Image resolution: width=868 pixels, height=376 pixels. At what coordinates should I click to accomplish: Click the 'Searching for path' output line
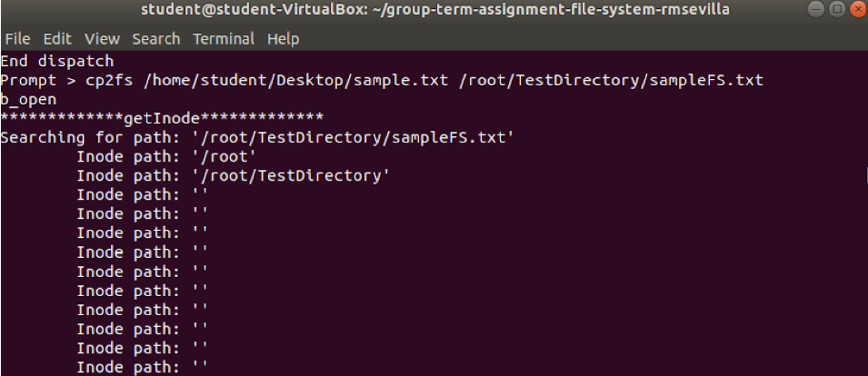coord(257,138)
